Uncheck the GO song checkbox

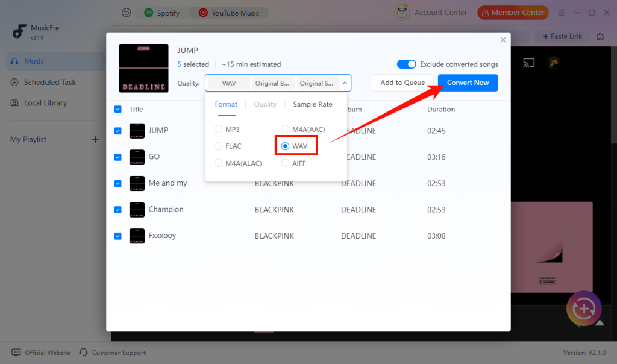click(117, 157)
